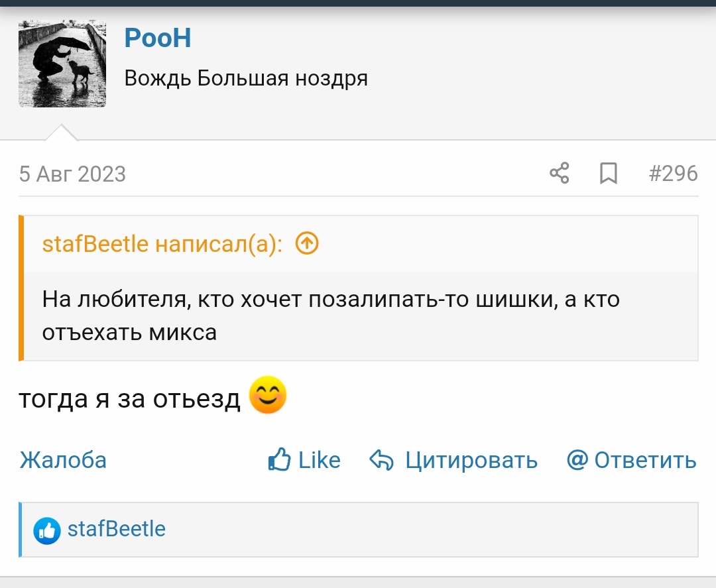The image size is (716, 588).
Task: Click the blue like reaction badge icon
Action: pyautogui.click(x=47, y=530)
